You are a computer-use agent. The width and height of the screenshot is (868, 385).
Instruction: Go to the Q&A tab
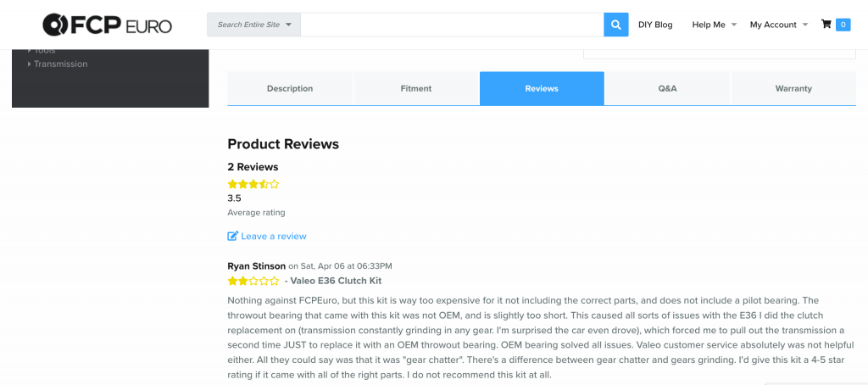coord(667,88)
